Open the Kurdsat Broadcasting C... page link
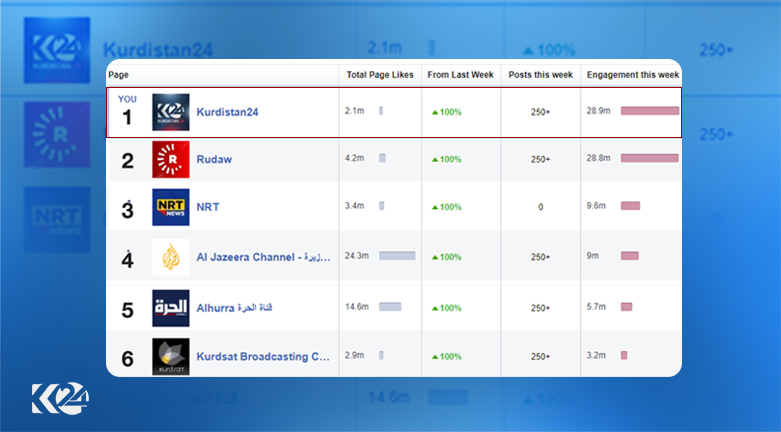Image resolution: width=781 pixels, height=432 pixels. (x=262, y=357)
